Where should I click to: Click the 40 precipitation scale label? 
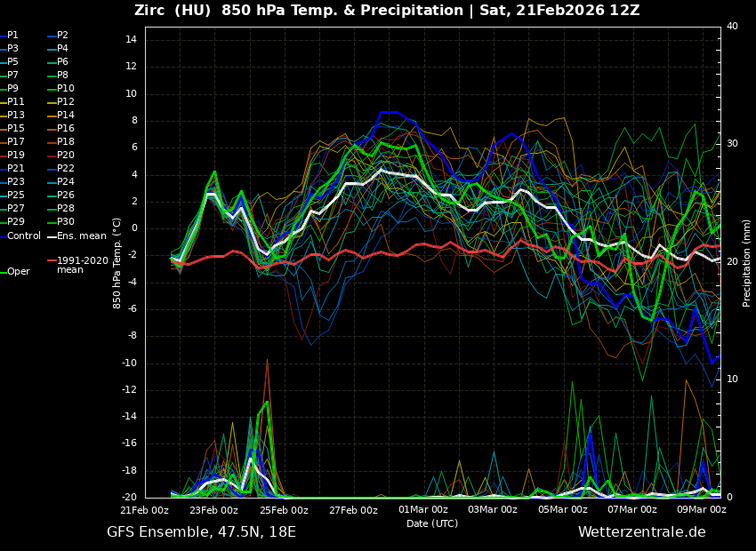[x=732, y=27]
